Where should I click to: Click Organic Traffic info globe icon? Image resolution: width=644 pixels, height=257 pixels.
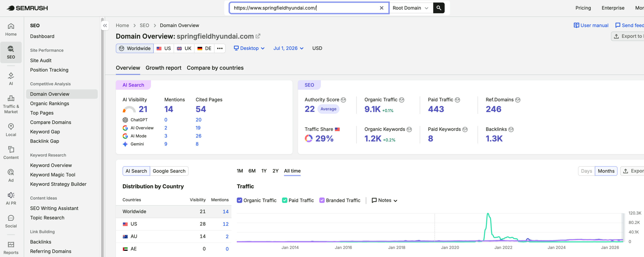402,100
